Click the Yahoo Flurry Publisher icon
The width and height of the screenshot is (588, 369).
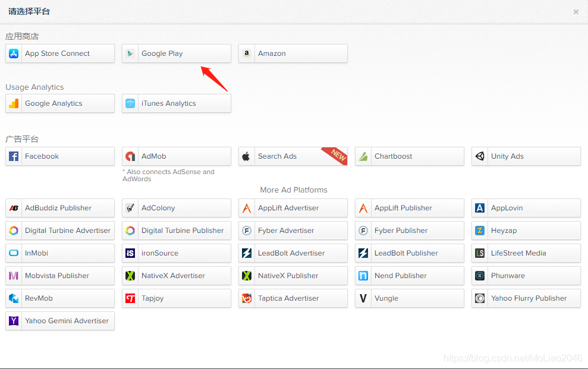click(480, 298)
